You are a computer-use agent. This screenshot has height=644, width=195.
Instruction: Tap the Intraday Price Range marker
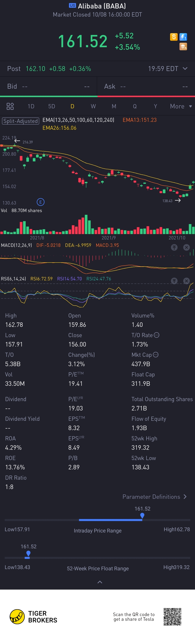point(142,516)
